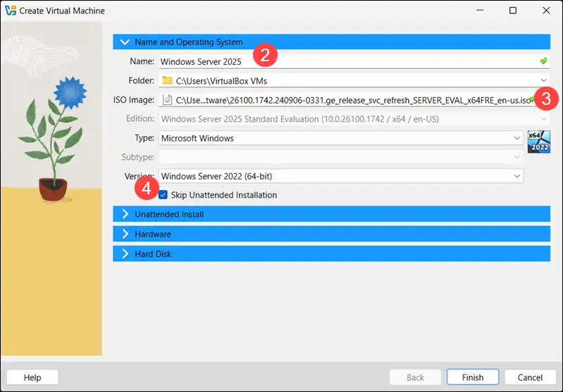This screenshot has width=563, height=392.
Task: Click the Help button
Action: point(32,377)
